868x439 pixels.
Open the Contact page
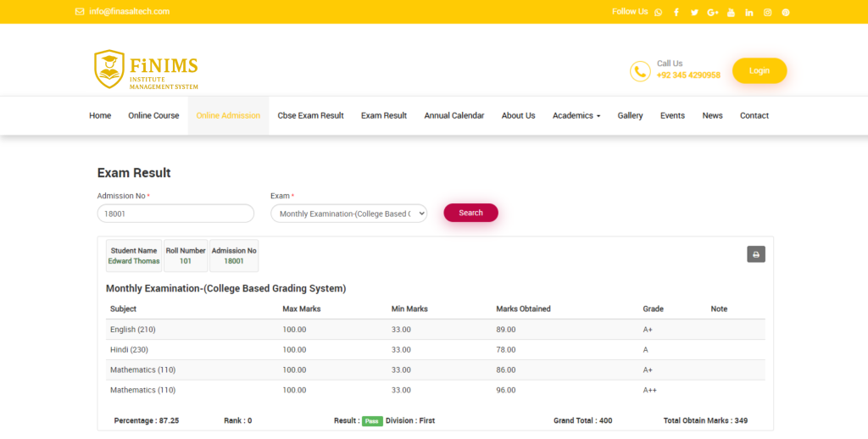pos(754,116)
